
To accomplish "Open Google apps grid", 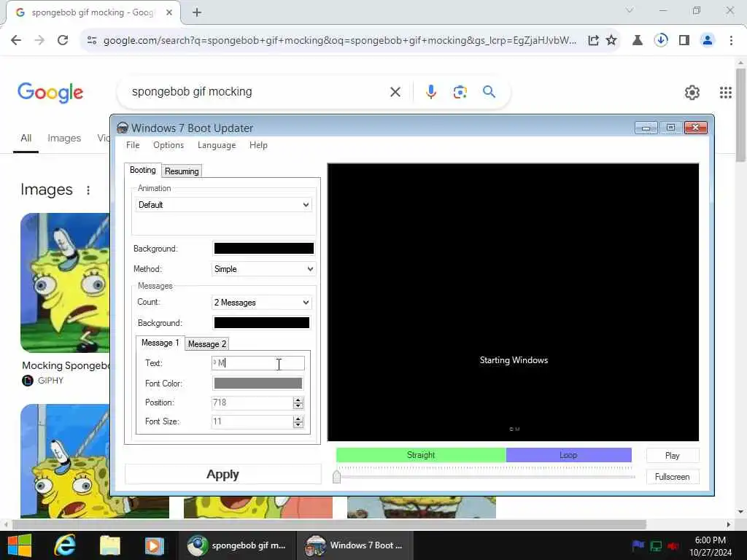I will (x=726, y=93).
